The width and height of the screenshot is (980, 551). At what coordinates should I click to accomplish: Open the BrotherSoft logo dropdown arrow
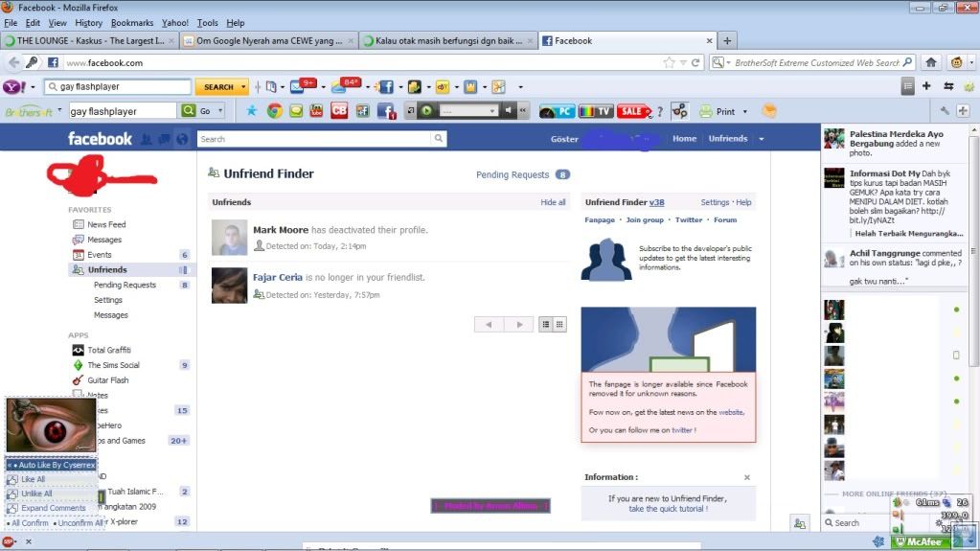60,110
